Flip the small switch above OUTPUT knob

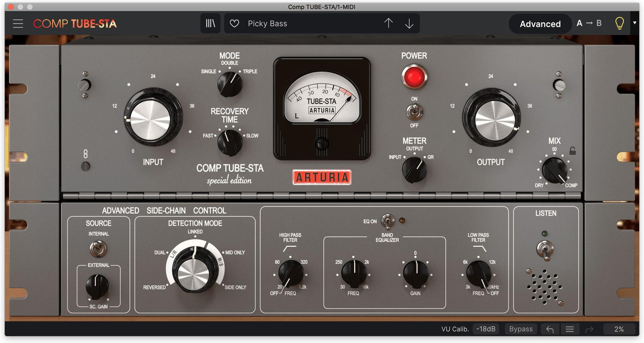[x=558, y=85]
